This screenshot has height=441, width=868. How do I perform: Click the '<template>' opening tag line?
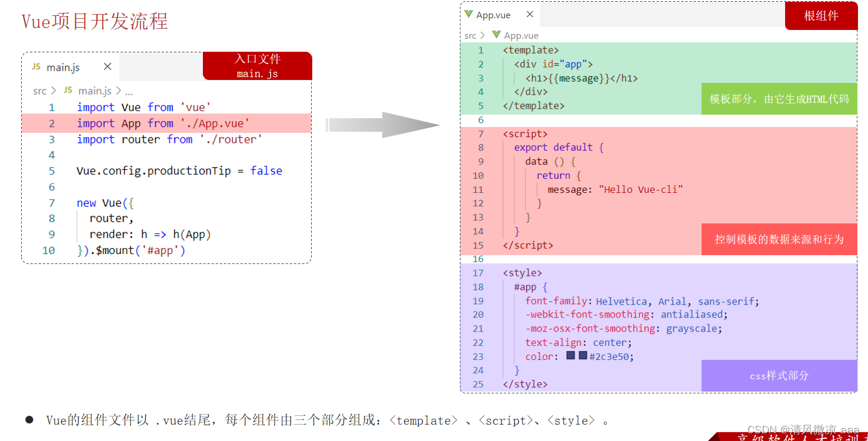click(x=531, y=51)
